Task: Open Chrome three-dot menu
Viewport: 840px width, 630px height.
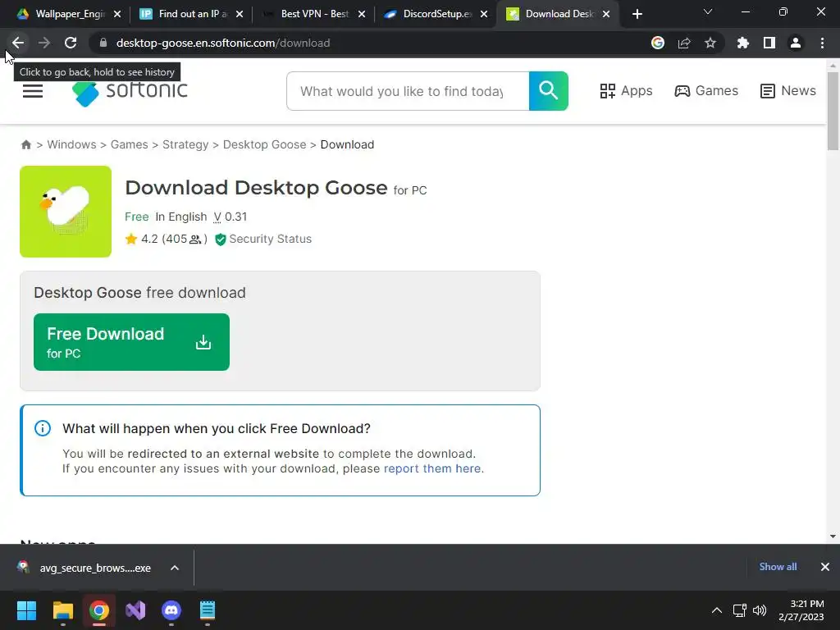Action: pos(822,43)
